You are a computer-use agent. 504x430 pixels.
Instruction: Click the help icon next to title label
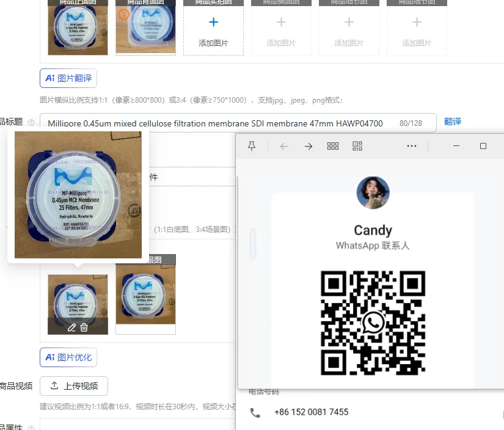tap(31, 122)
